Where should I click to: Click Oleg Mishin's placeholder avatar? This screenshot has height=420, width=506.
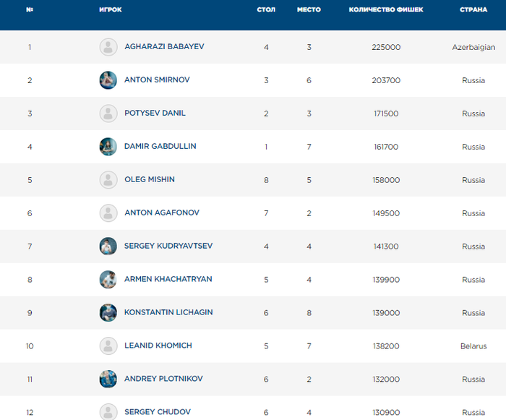click(108, 180)
